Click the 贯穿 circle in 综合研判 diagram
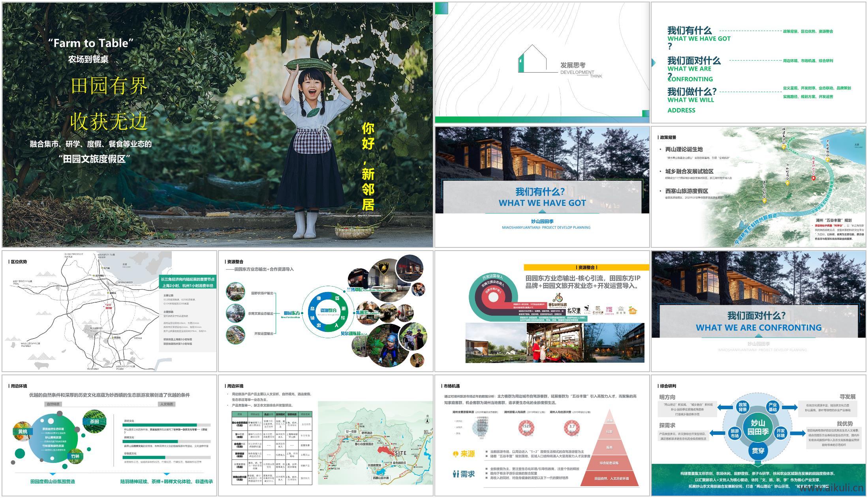The height and width of the screenshot is (498, 868). coord(758,451)
